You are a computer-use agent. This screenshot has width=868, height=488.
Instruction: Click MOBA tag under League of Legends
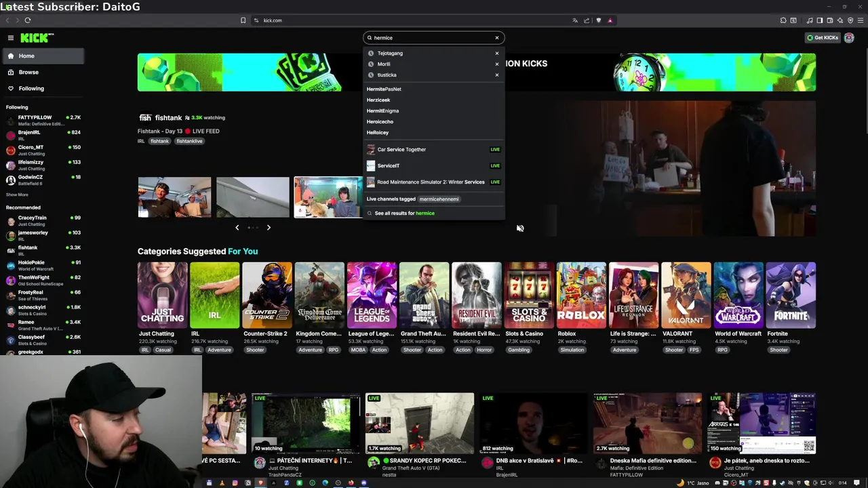click(357, 350)
